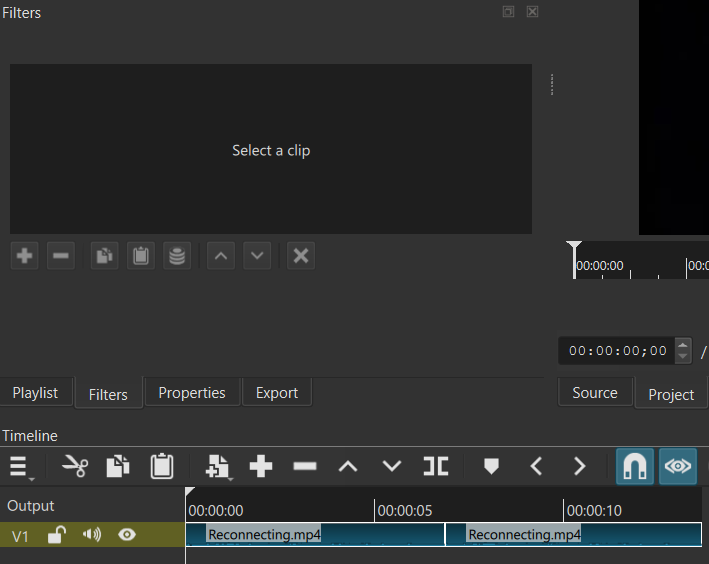Click the remove filter minus button
709x564 pixels.
tap(61, 256)
